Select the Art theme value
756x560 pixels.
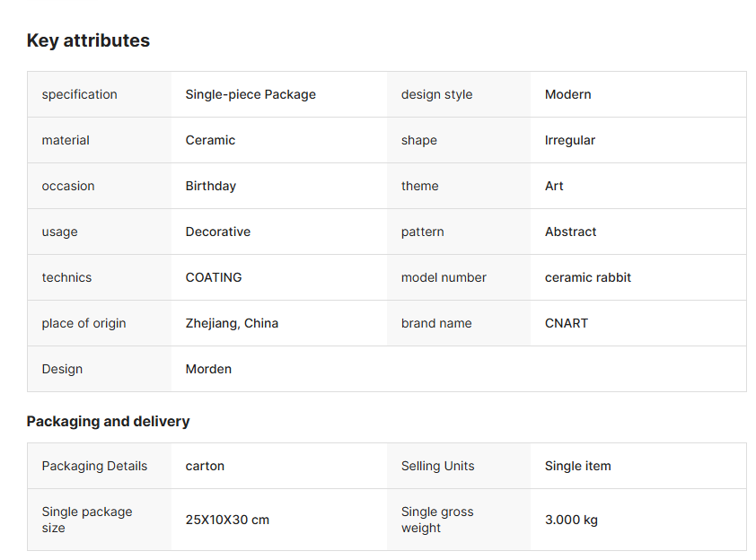pos(554,186)
